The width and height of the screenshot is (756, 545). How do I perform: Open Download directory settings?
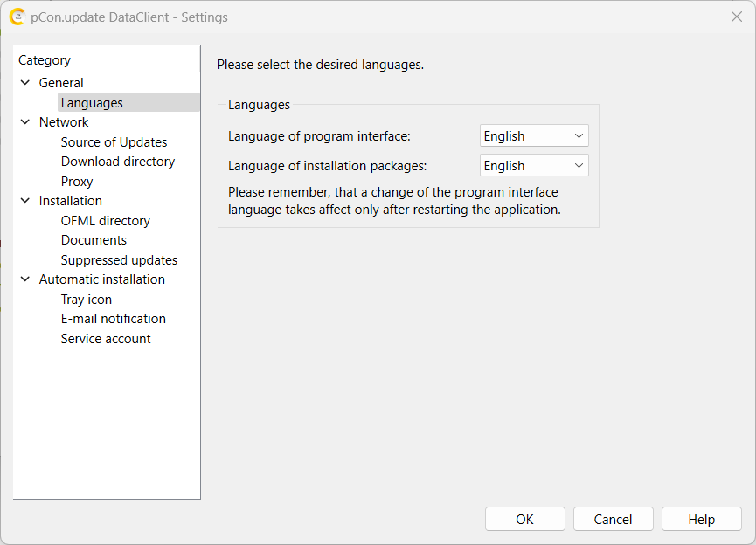[118, 162]
